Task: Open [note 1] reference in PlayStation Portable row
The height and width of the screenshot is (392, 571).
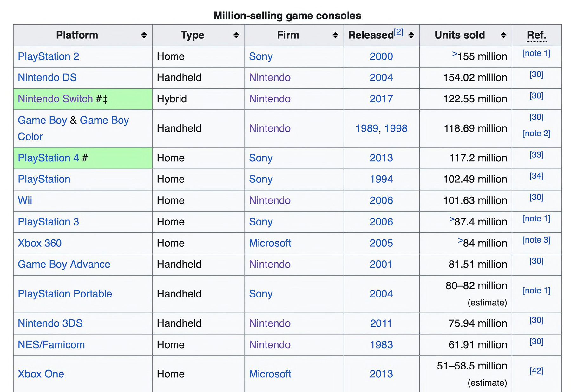Action: click(x=536, y=291)
